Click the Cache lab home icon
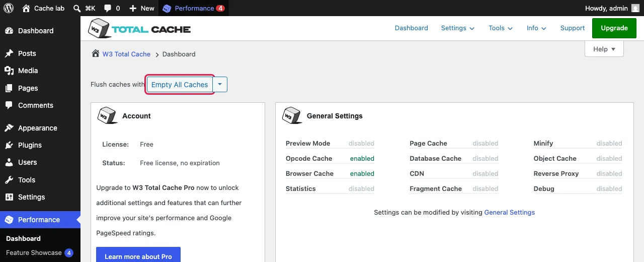This screenshot has width=644, height=262. point(27,8)
